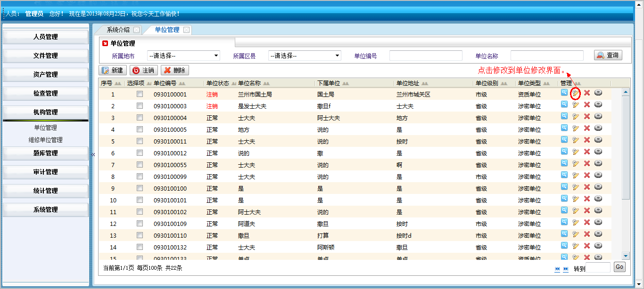Image resolution: width=644 pixels, height=289 pixels.
Task: Delete unit 0930100001 with the red X
Action: [x=587, y=93]
